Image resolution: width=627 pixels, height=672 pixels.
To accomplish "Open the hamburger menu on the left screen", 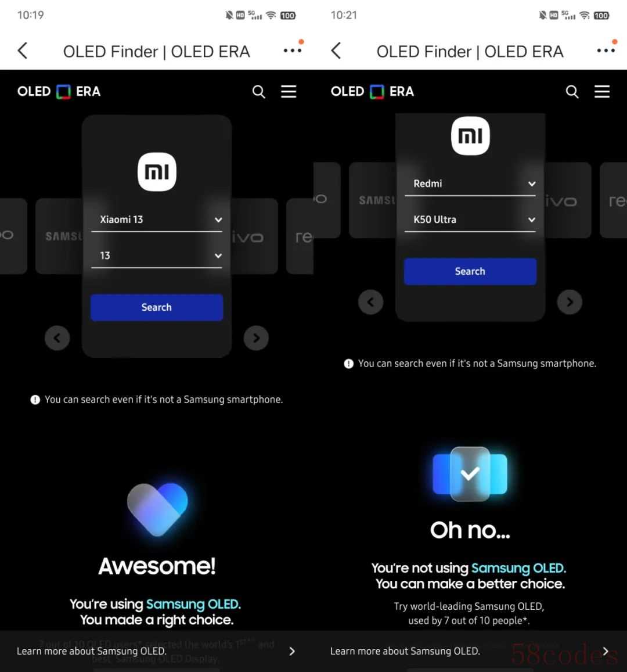I will (x=288, y=91).
